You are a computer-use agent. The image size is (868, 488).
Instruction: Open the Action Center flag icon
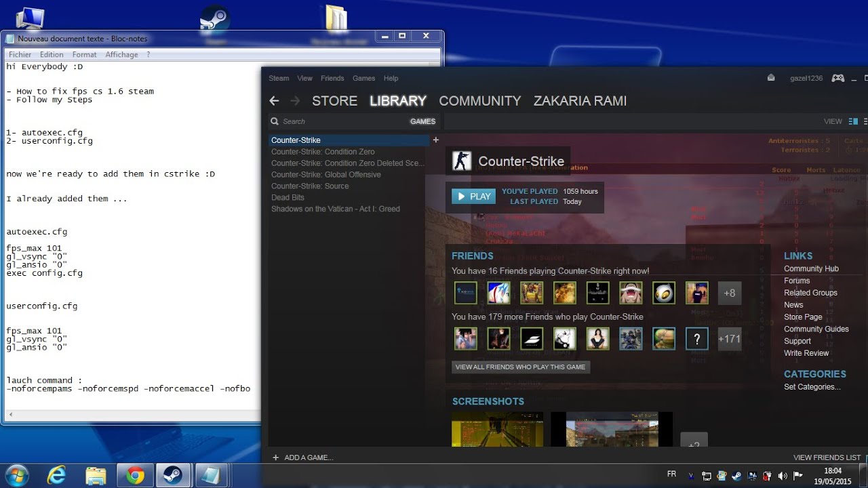(x=798, y=476)
